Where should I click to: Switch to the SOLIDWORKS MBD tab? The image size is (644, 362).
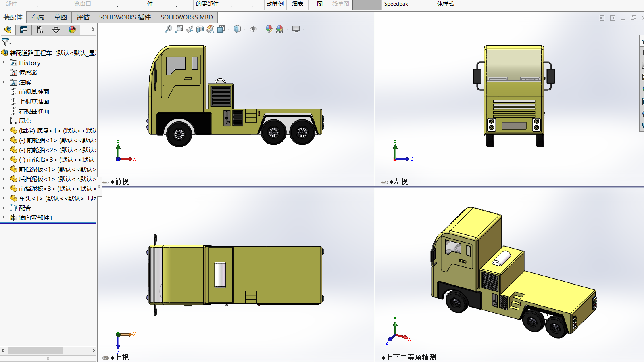pos(187,17)
